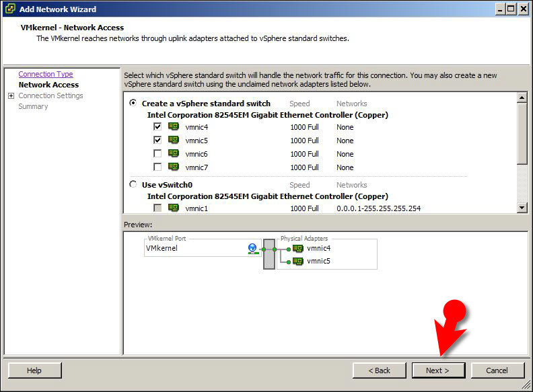The width and height of the screenshot is (533, 392).
Task: Expand the Connection Settings tree node
Action: click(x=11, y=95)
